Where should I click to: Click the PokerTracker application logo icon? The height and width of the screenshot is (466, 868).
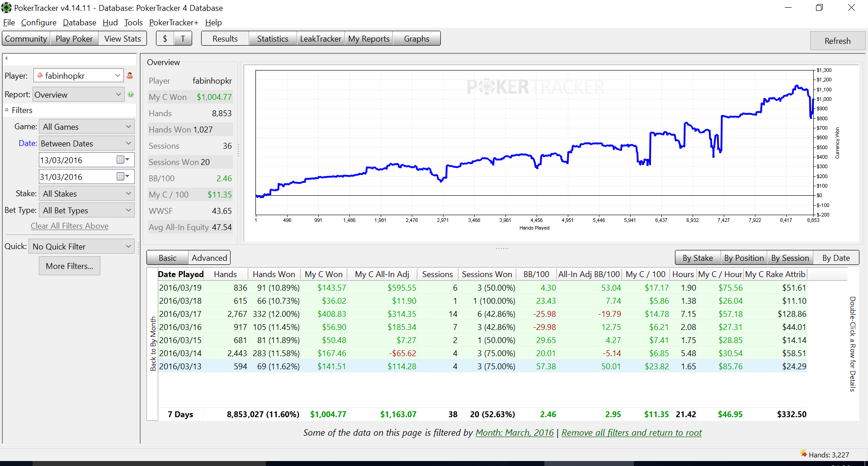(6, 8)
